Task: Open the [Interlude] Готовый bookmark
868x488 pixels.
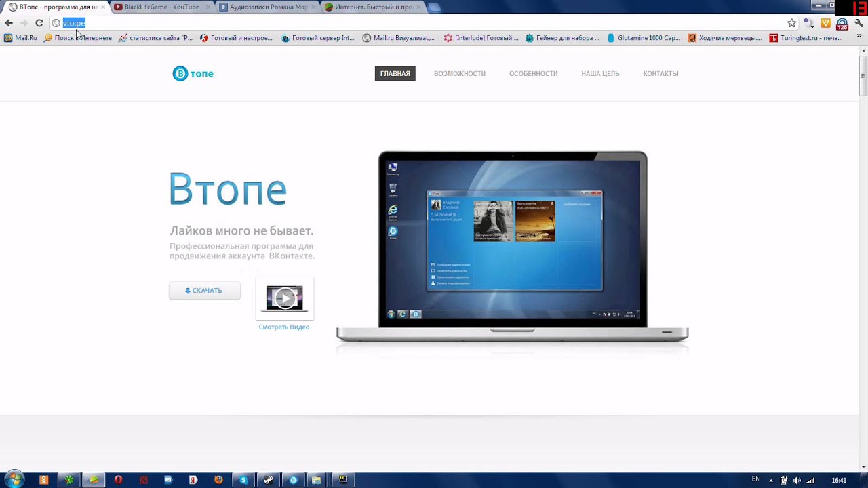Action: tap(481, 38)
